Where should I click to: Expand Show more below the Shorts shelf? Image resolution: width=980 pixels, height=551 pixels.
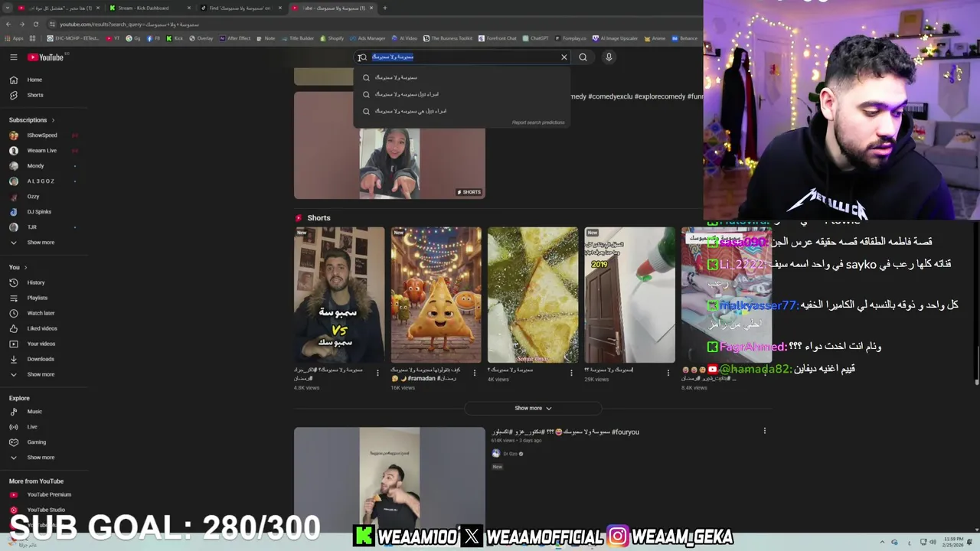click(533, 408)
